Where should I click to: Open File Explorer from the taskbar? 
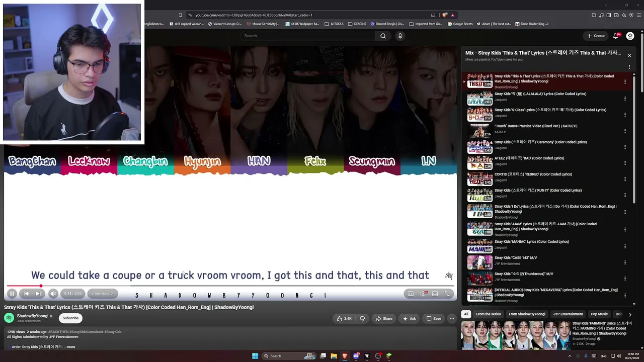(334, 356)
